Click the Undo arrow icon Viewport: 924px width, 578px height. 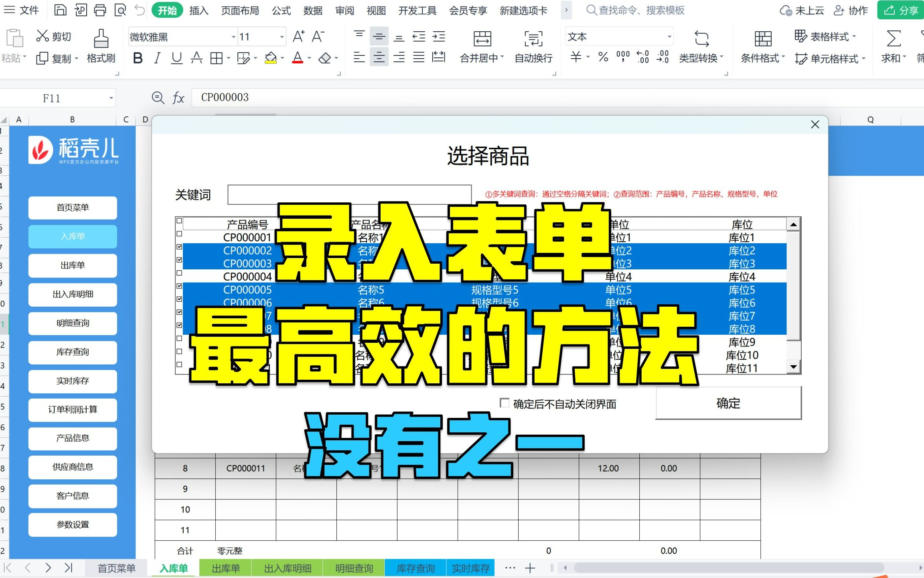pos(140,10)
